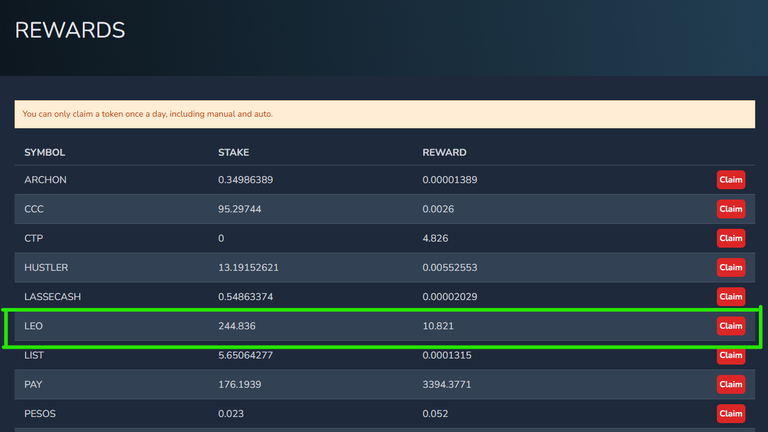Select the CCC symbol cell
This screenshot has height=432, width=768.
point(34,209)
